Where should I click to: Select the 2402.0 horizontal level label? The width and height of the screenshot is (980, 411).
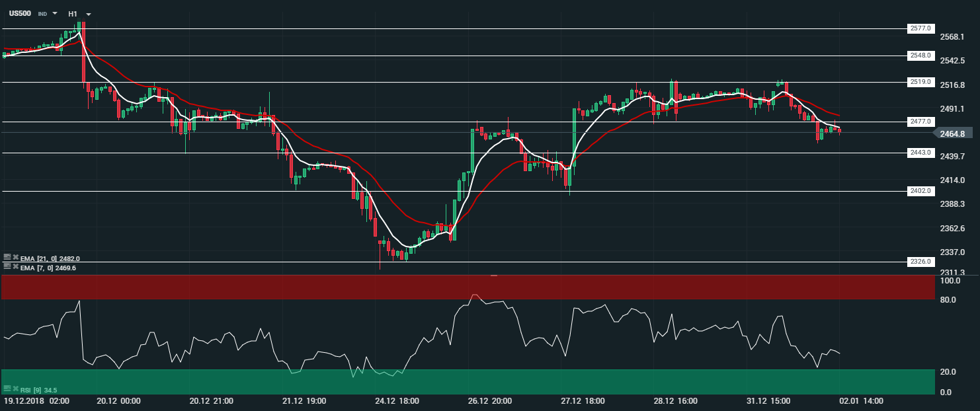click(920, 191)
